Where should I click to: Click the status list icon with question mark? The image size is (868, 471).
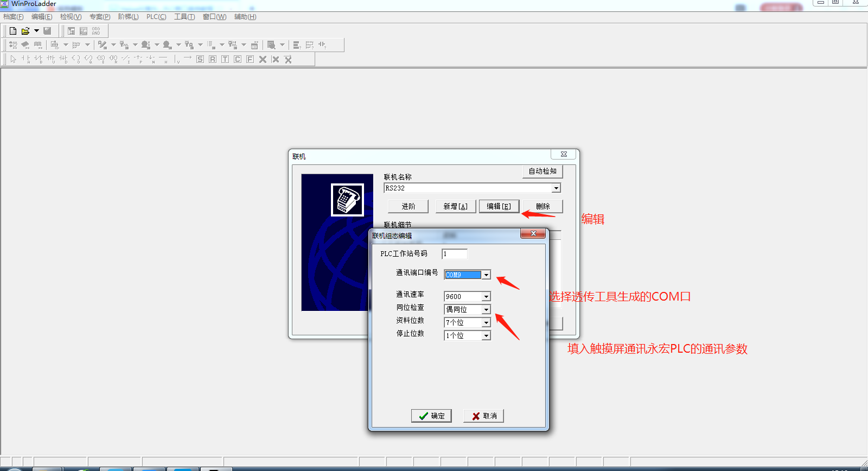coord(297,45)
